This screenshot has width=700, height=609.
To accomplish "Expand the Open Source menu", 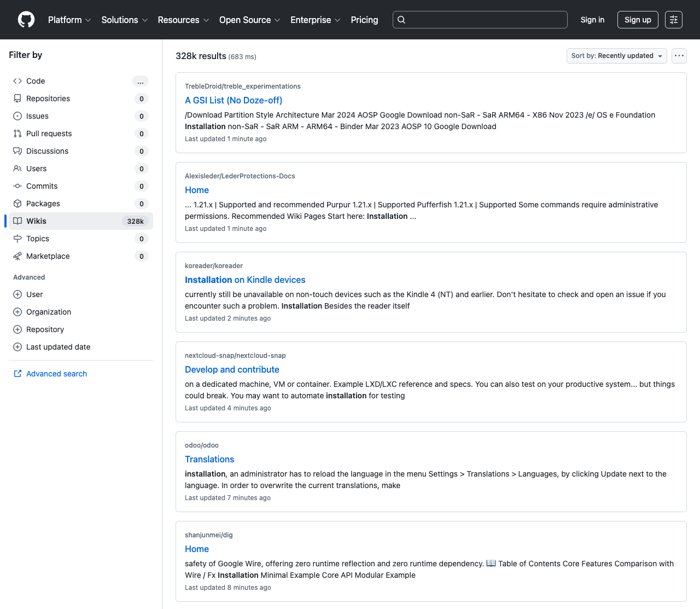I will pyautogui.click(x=249, y=20).
